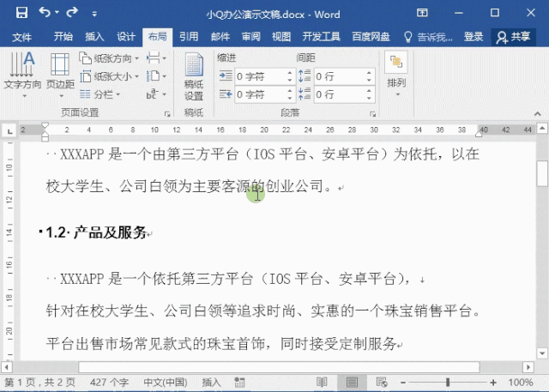Viewport: 549px width, 392px height.
Task: Switch to the 设计 tab
Action: pyautogui.click(x=126, y=36)
